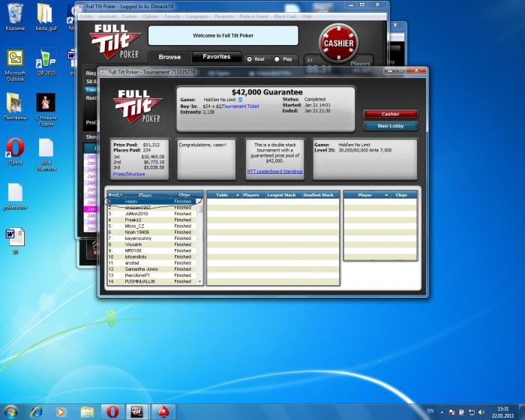Switch to the Favorites tab
The height and width of the screenshot is (420, 525).
pos(217,57)
